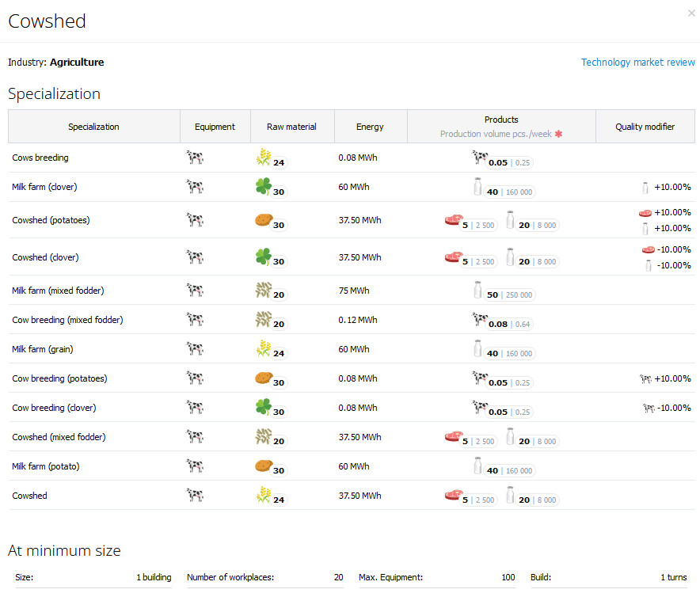Click the fodder icon in Cowshed (mixed fodder) row
This screenshot has width=700, height=593.
point(264,436)
